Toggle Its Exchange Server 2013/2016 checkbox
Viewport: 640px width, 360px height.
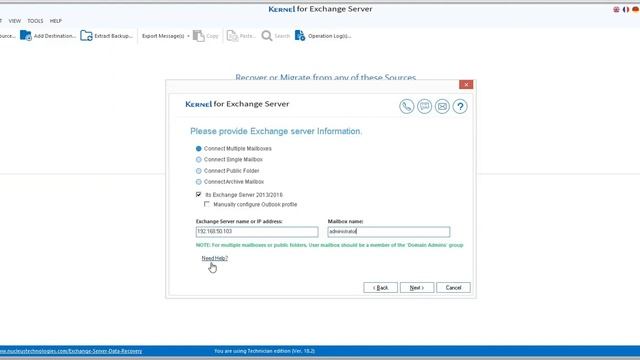click(x=198, y=194)
